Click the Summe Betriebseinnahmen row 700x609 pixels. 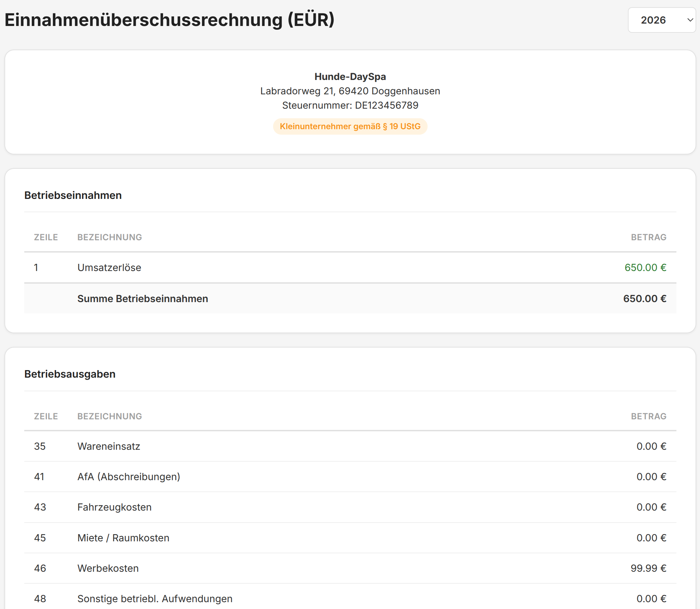pyautogui.click(x=143, y=299)
